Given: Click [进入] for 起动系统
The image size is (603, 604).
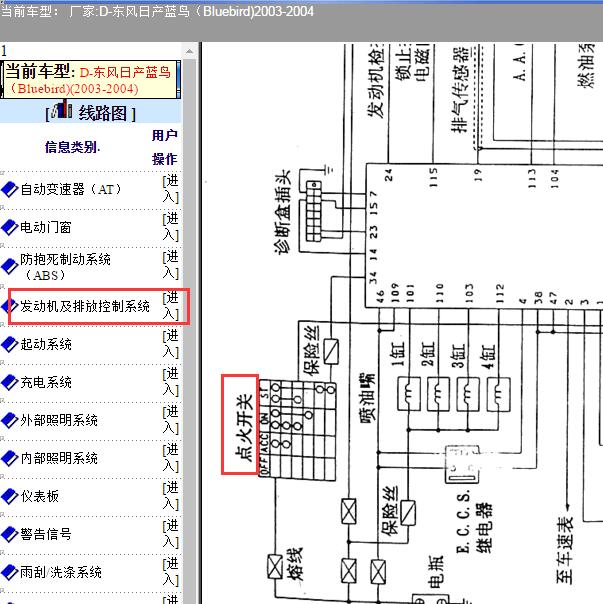Looking at the screenshot, I should [x=171, y=344].
